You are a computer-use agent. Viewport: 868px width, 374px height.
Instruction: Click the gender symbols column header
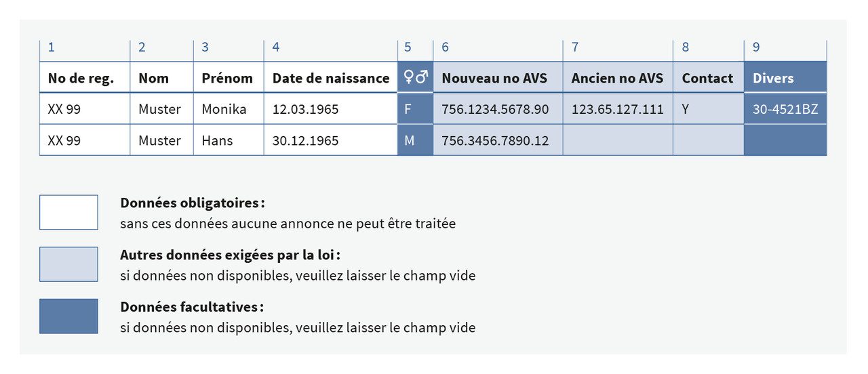click(415, 78)
